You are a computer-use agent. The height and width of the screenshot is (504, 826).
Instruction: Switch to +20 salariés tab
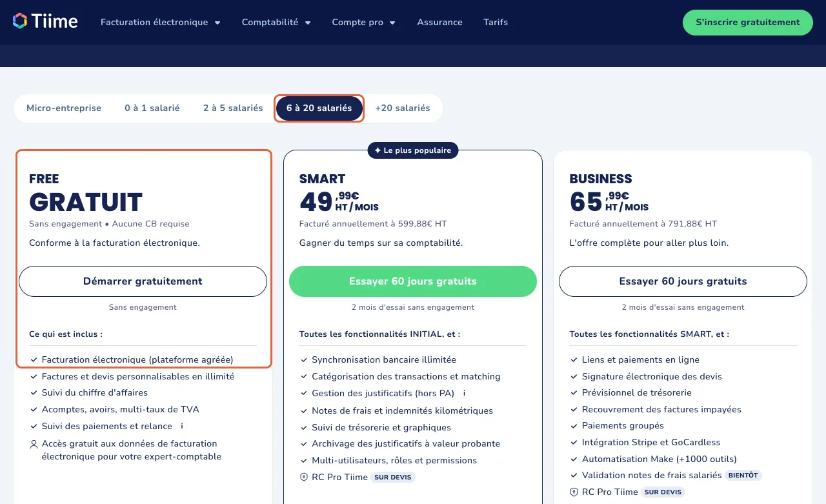click(403, 108)
